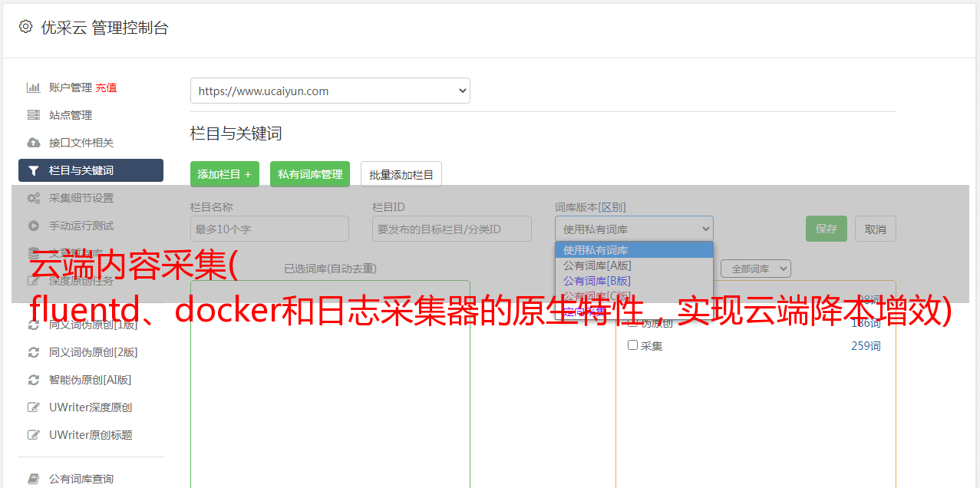Open the 全部词库 filter dropdown

[x=755, y=269]
